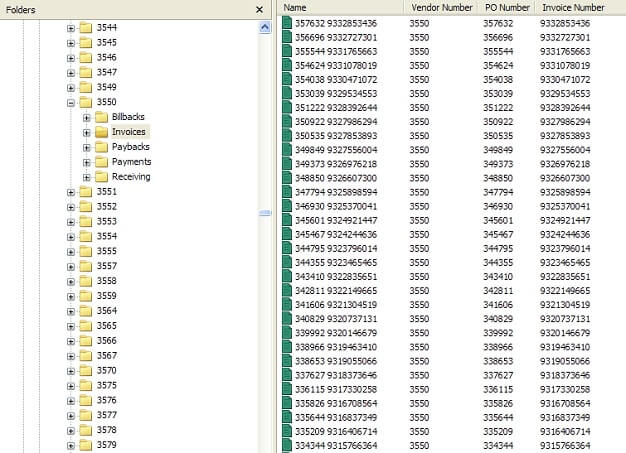Click Invoice Number cell 9315766364
The height and width of the screenshot is (453, 626).
(565, 445)
